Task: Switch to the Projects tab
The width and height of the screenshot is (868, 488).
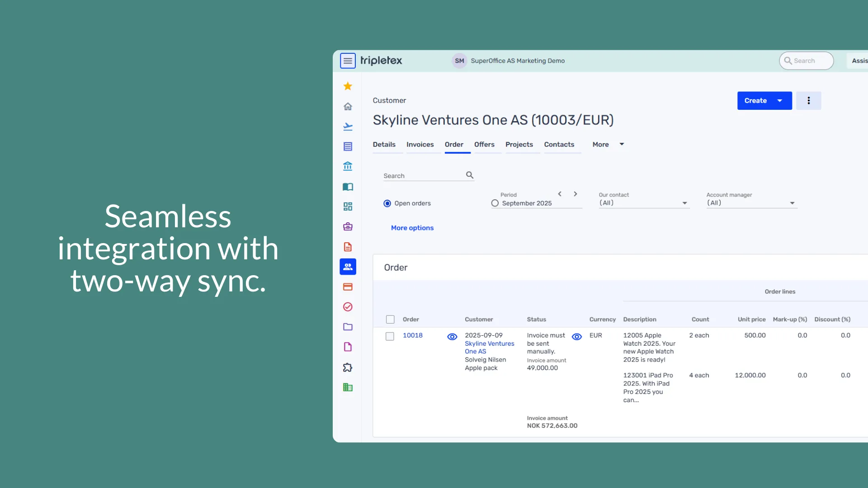Action: tap(519, 145)
